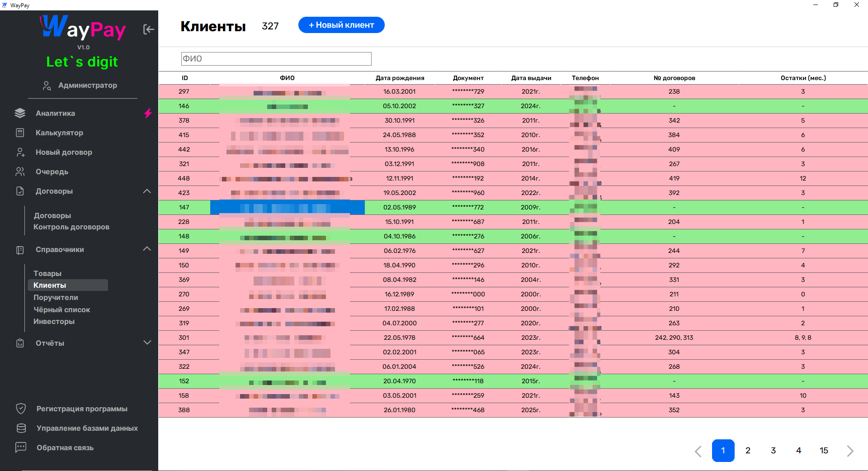868x471 pixels.
Task: Collapse the Справочники section chevron
Action: click(x=147, y=249)
